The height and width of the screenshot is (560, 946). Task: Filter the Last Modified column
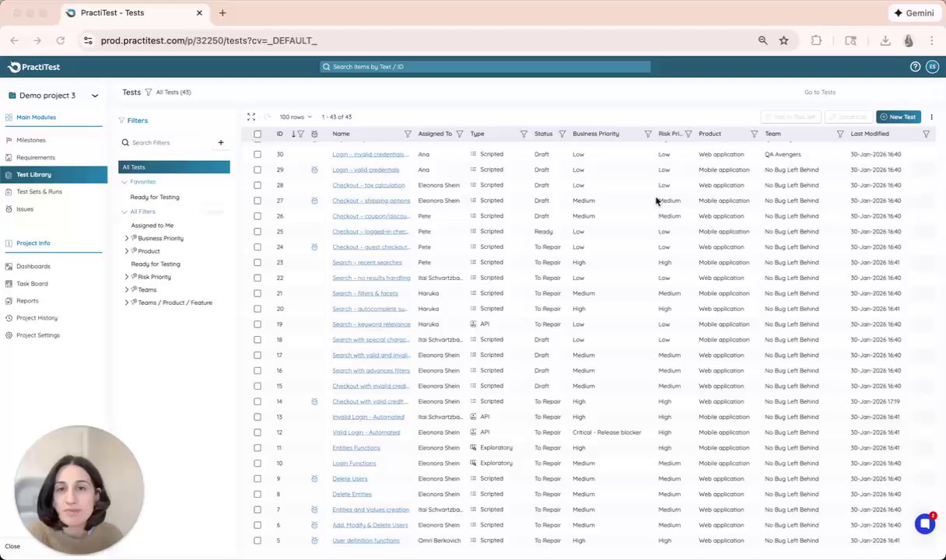[x=926, y=134]
